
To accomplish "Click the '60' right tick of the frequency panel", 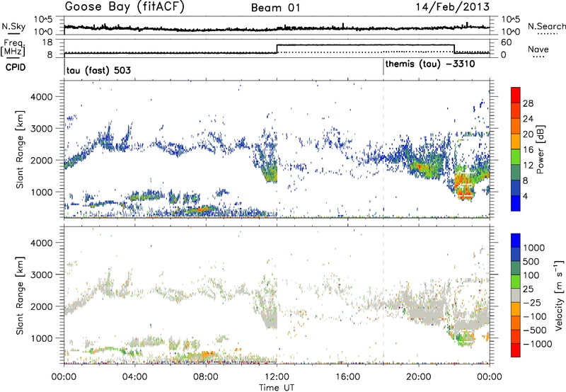I will 507,42.
